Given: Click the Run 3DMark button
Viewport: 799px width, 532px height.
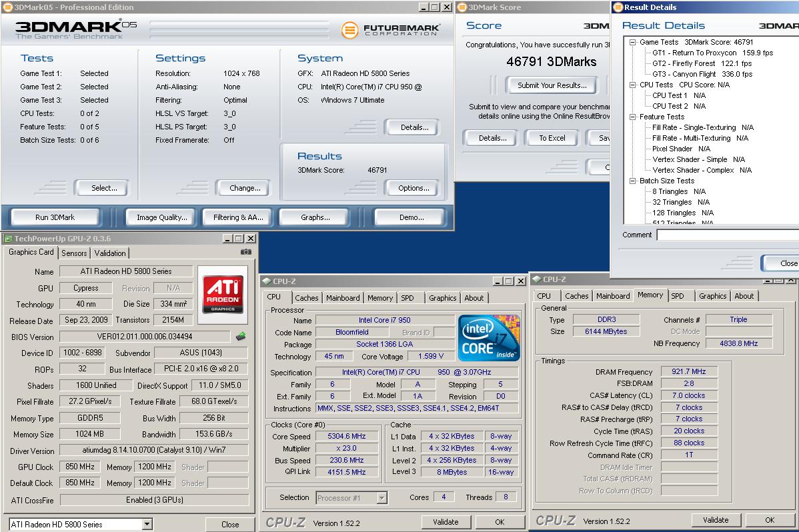Looking at the screenshot, I should [55, 217].
